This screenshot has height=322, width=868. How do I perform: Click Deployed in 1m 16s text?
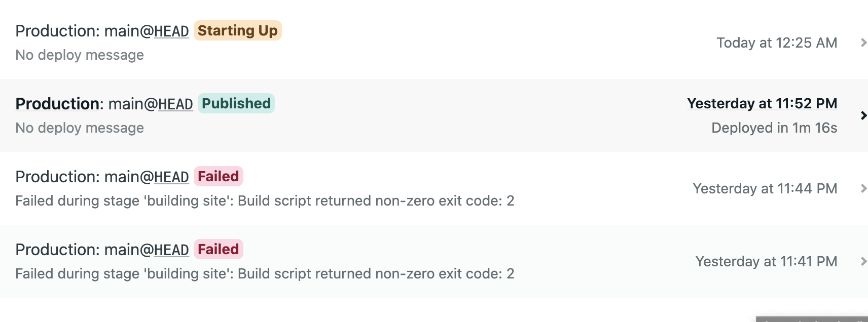tap(774, 128)
